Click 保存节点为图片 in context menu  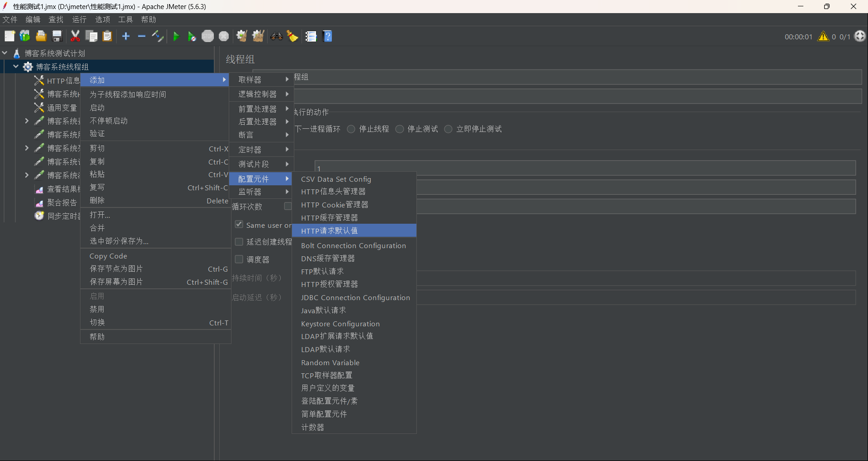pyautogui.click(x=156, y=268)
